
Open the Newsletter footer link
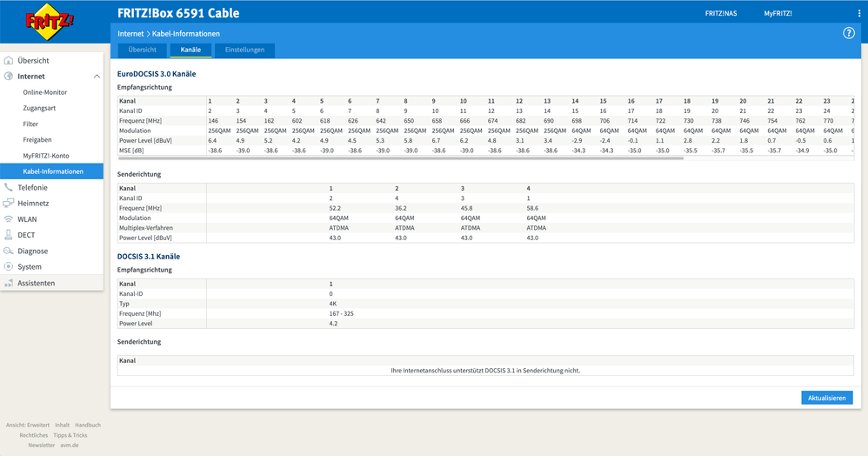[42, 445]
